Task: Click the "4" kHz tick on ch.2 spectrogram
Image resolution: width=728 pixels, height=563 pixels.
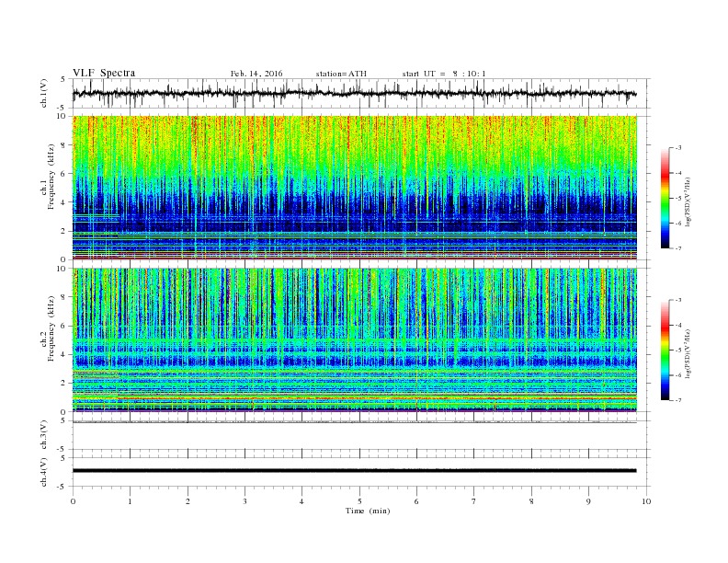Action: click(64, 355)
